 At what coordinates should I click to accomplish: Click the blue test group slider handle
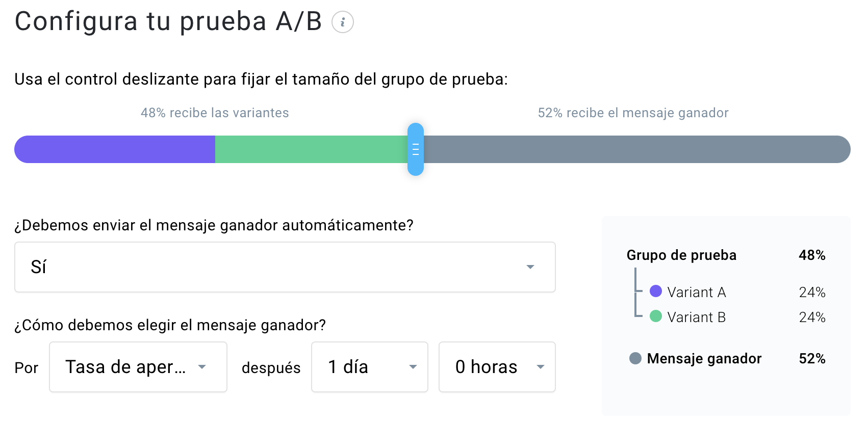[x=416, y=149]
